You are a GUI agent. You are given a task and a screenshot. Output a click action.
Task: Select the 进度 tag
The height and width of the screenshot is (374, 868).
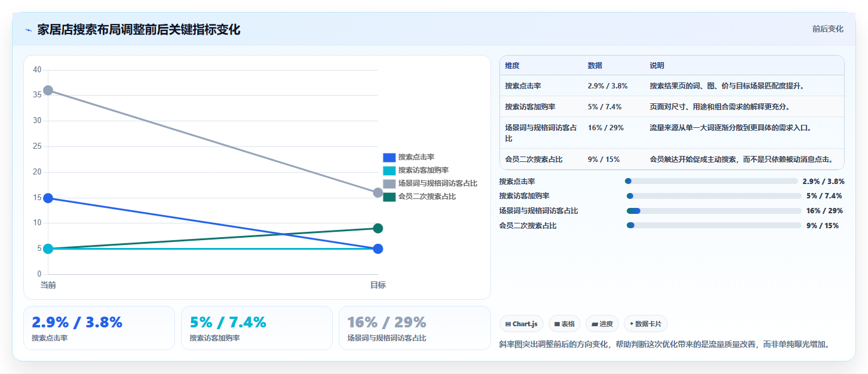point(602,324)
